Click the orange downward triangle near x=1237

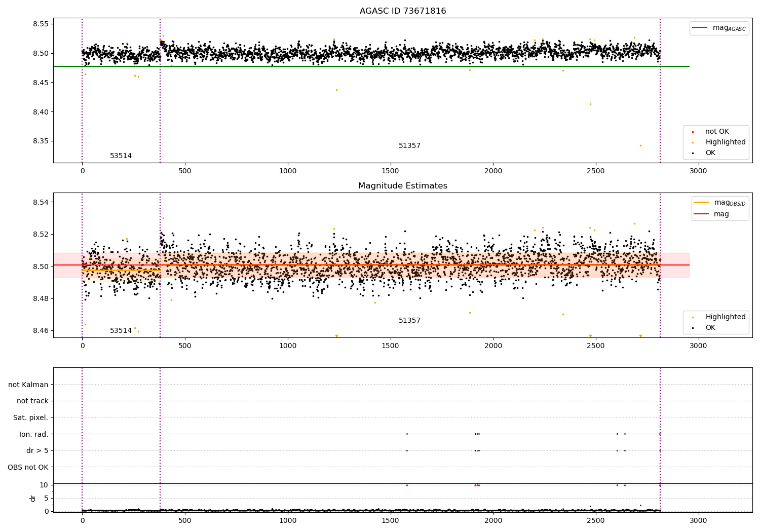336,336
